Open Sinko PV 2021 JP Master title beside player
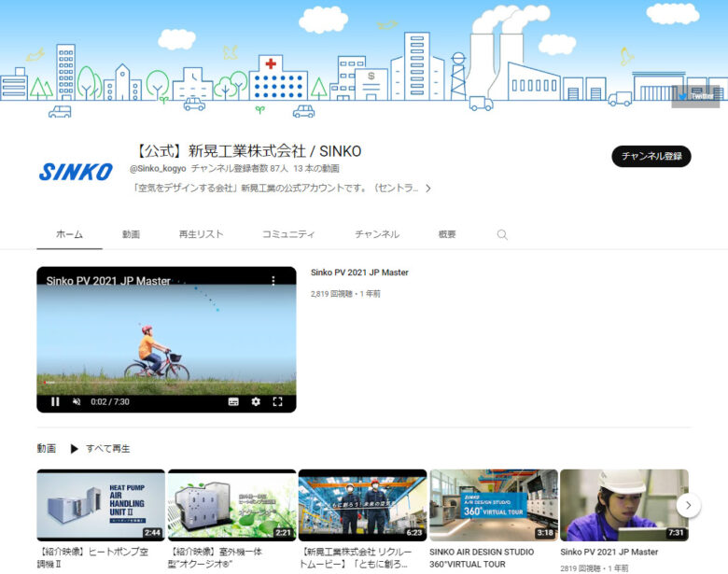Screen dimensions: 728x574 tap(359, 273)
